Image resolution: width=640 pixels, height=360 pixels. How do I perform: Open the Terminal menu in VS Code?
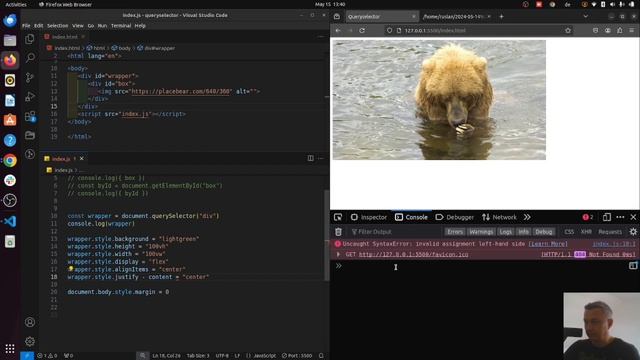click(121, 25)
